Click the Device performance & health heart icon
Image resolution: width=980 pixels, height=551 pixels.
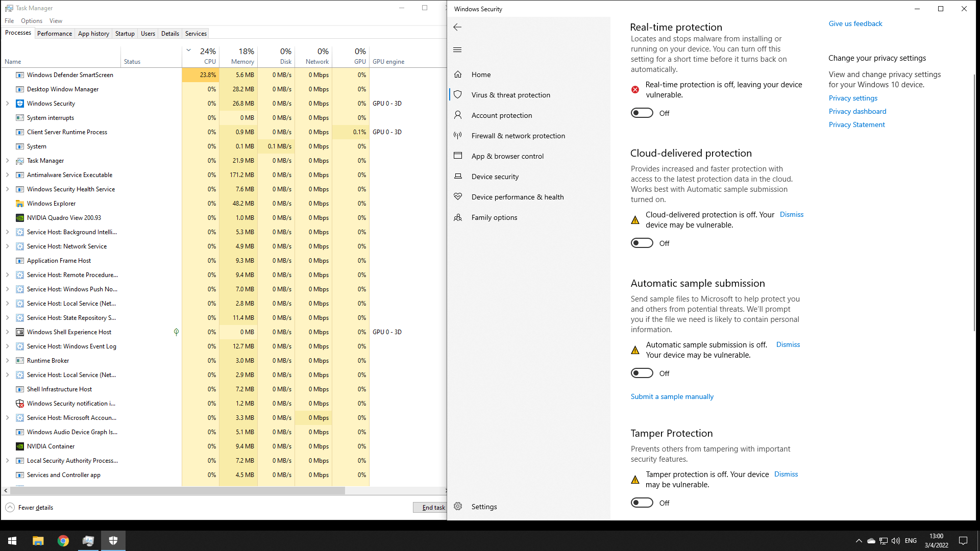coord(458,197)
